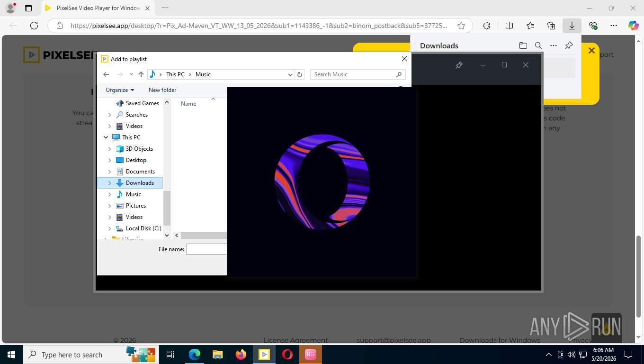Expand the Desktop tree node
Screen dimensions: 644x364
(x=110, y=160)
